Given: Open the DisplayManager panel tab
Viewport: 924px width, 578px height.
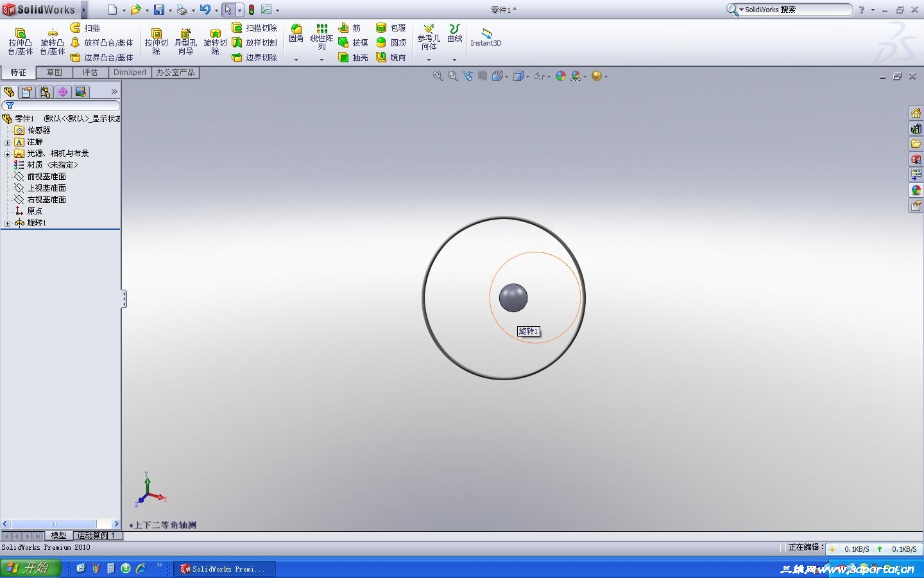Looking at the screenshot, I should [81, 92].
